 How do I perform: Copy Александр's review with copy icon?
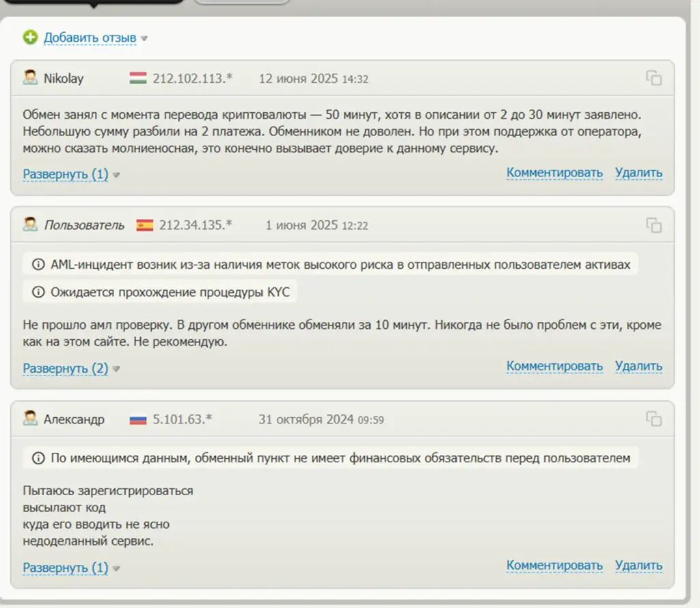click(x=654, y=419)
